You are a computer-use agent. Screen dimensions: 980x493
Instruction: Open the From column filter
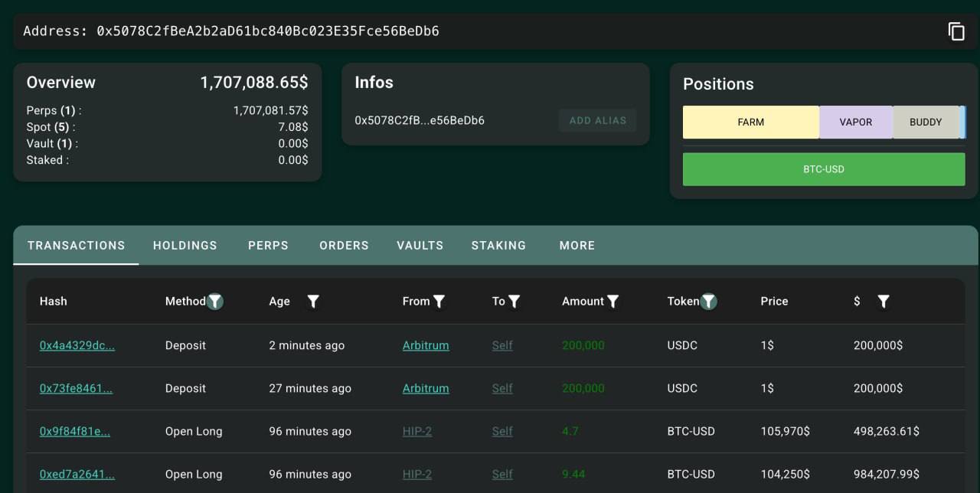tap(439, 302)
